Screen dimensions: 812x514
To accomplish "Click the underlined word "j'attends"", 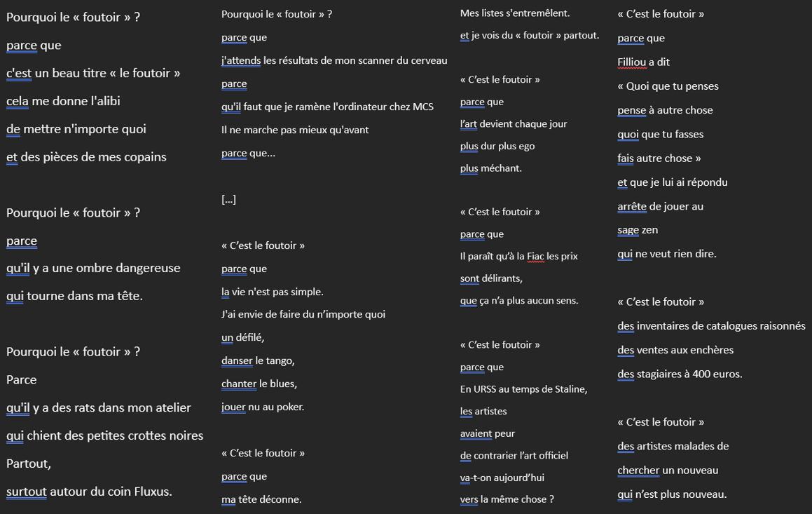I will click(x=241, y=60).
